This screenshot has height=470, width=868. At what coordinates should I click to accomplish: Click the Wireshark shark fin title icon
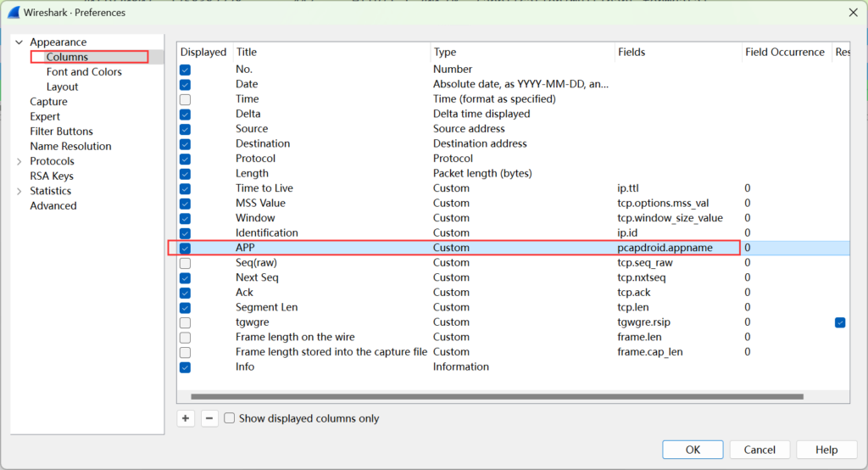[x=14, y=13]
